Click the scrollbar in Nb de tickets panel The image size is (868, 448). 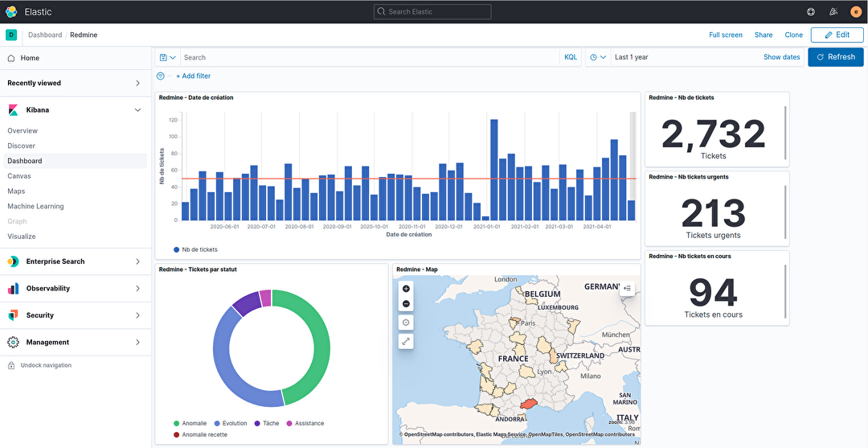click(x=785, y=132)
